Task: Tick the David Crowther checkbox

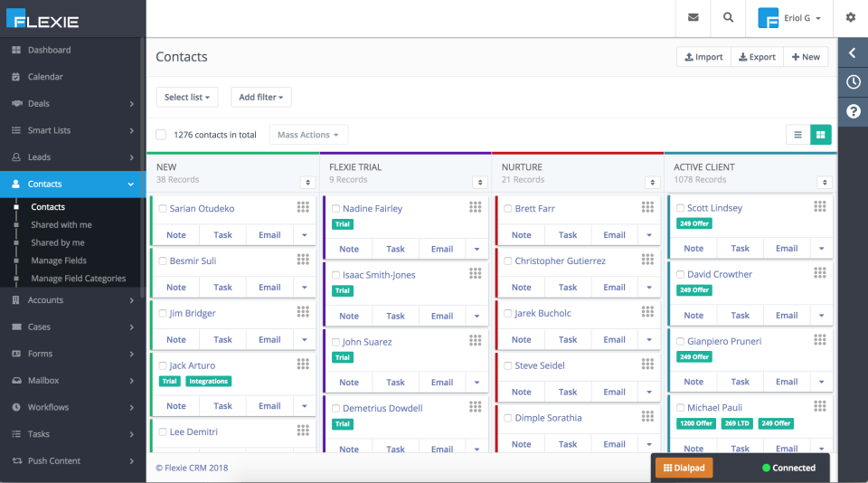Action: (x=680, y=274)
